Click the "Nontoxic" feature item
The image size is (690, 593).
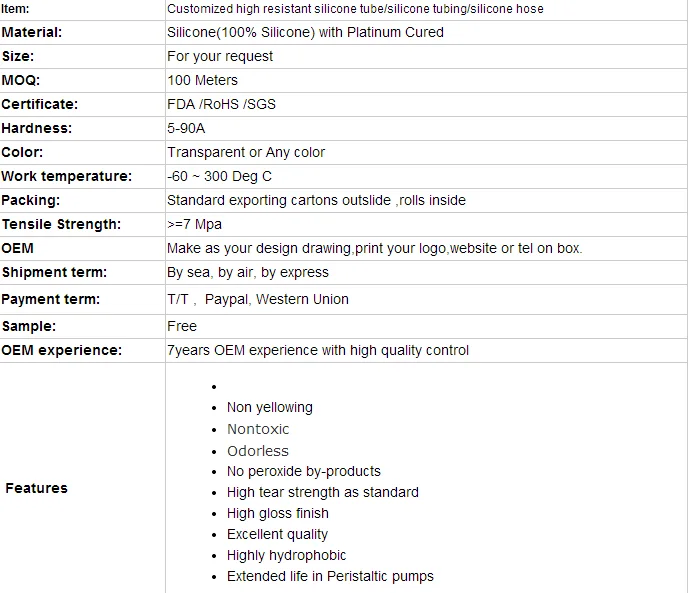(x=258, y=429)
